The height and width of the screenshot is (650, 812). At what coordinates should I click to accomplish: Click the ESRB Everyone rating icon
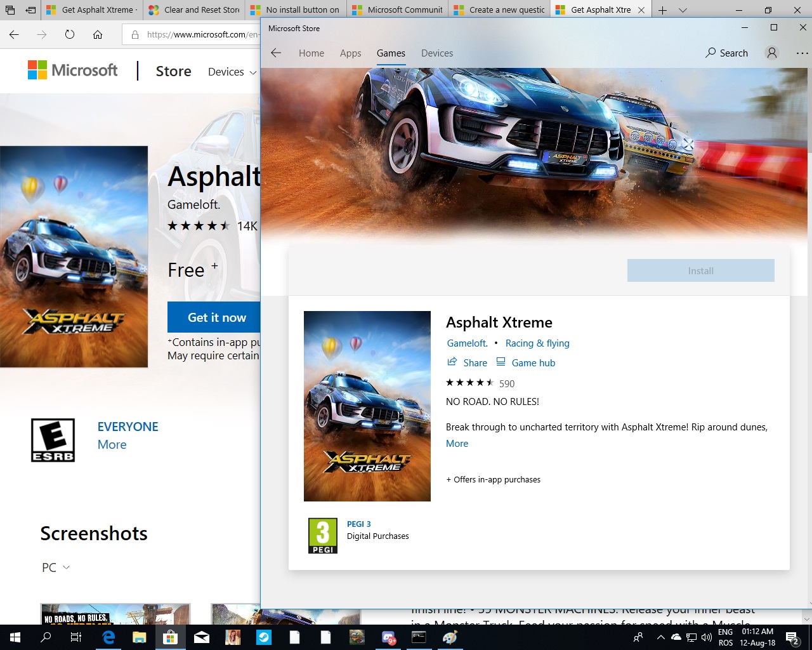(53, 440)
